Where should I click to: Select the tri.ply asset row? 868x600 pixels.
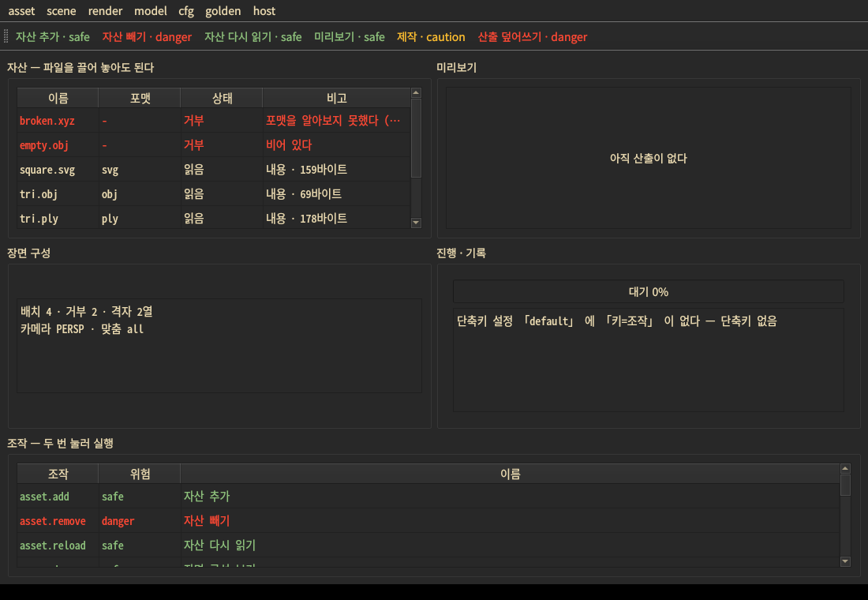(214, 218)
